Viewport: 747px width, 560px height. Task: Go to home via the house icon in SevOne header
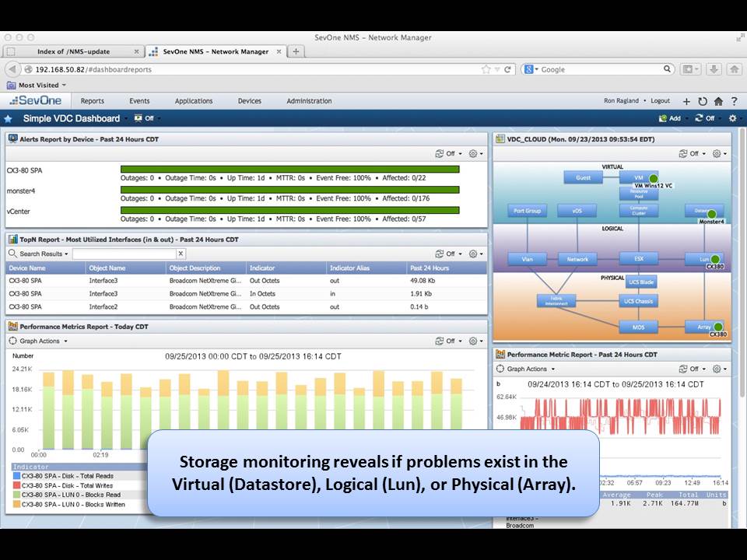tap(718, 101)
